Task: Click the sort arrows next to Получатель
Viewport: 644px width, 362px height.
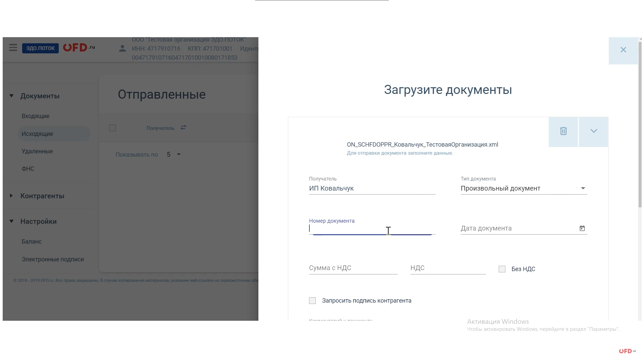Action: pyautogui.click(x=183, y=127)
